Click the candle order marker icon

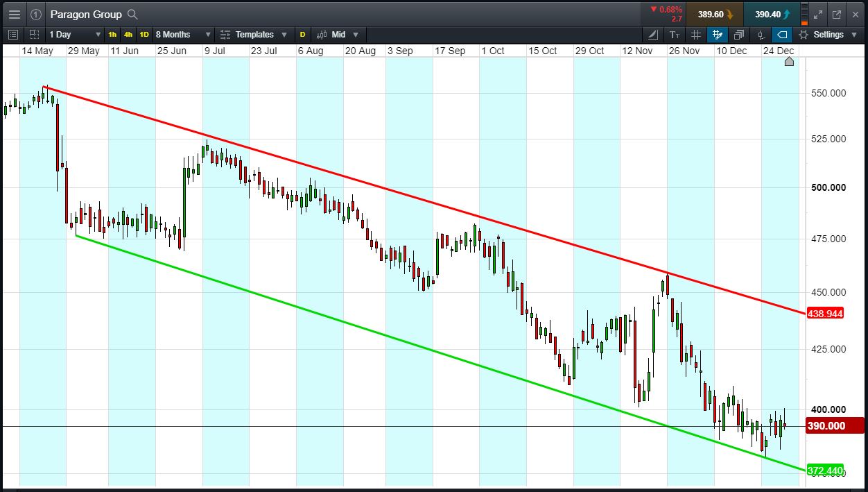pyautogui.click(x=761, y=34)
